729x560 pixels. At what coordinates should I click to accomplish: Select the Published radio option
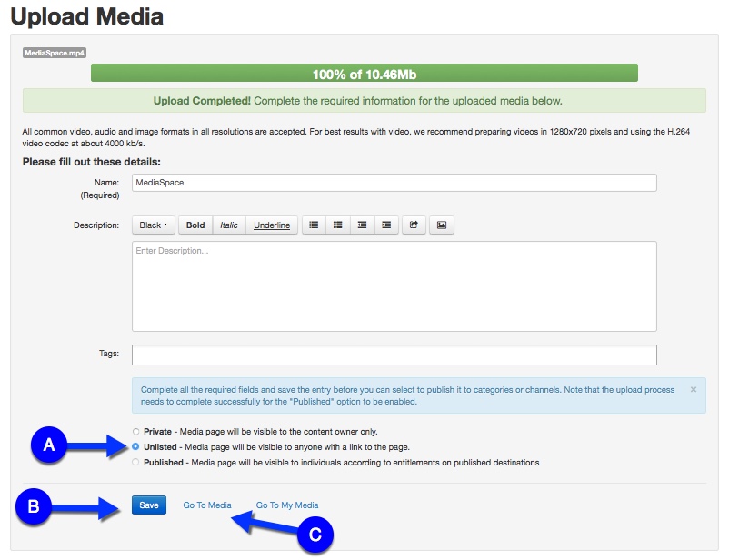[136, 463]
